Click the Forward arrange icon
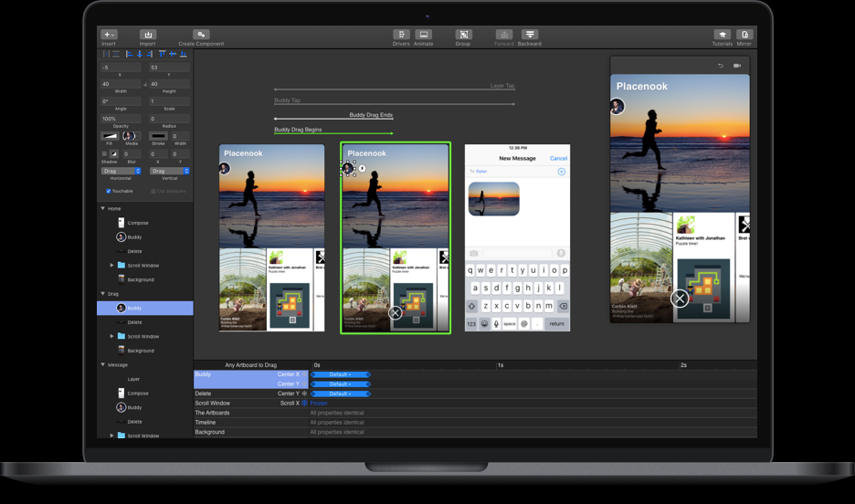855x504 pixels. [504, 35]
